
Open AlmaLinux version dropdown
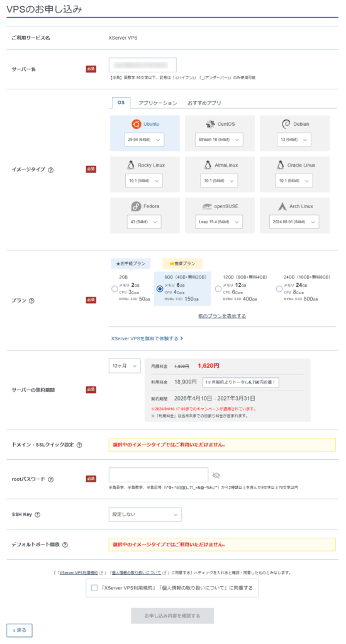[219, 180]
